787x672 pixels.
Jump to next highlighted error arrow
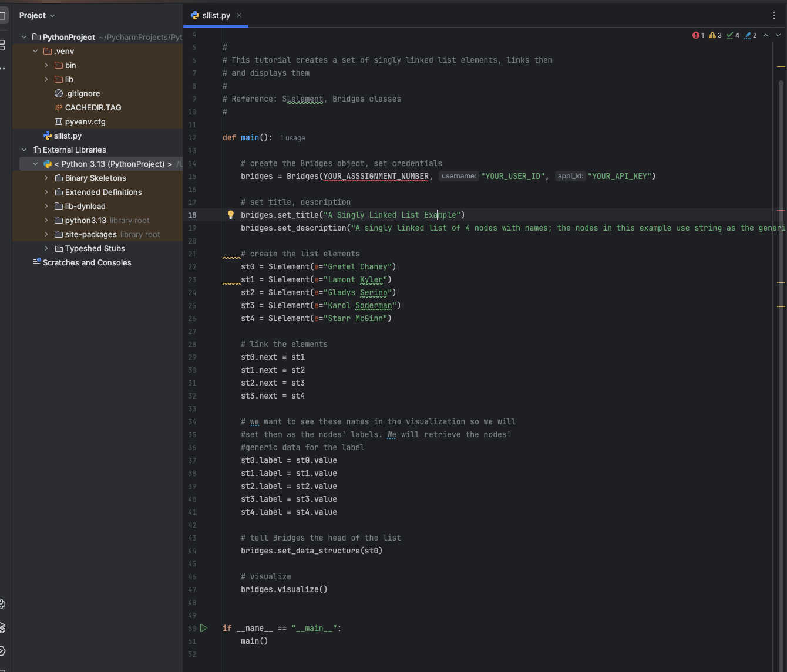point(778,35)
